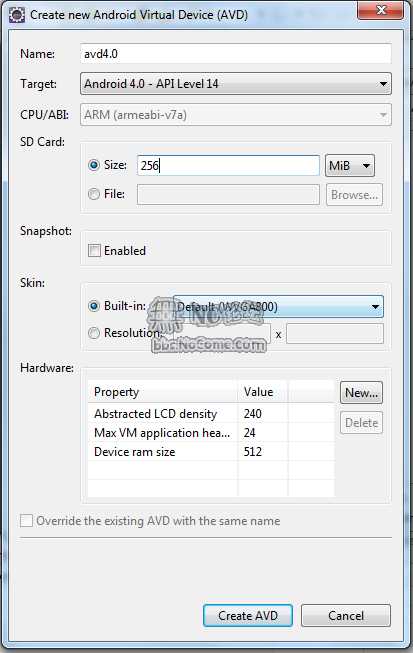This screenshot has width=413, height=653.
Task: Click the SD card File path field
Action: 228,194
